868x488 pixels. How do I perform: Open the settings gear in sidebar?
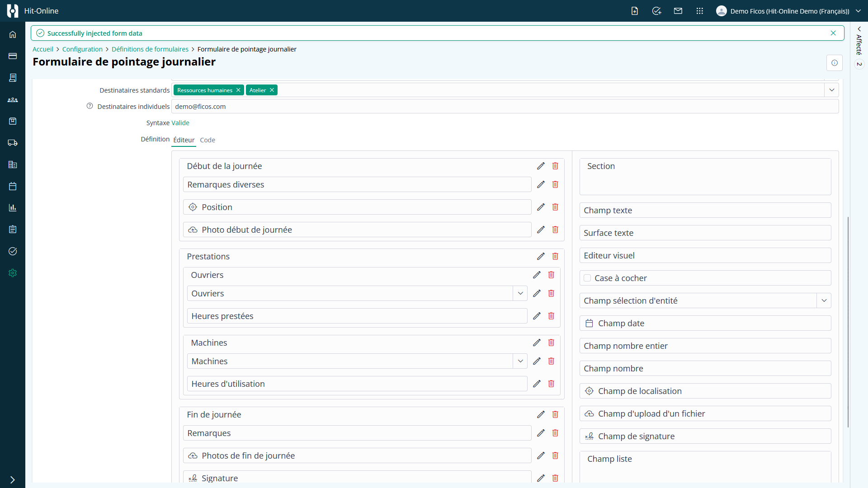(13, 273)
